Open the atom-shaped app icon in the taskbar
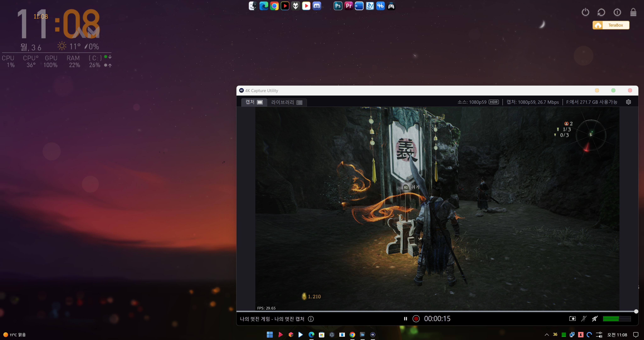The width and height of the screenshot is (644, 340). 332,334
